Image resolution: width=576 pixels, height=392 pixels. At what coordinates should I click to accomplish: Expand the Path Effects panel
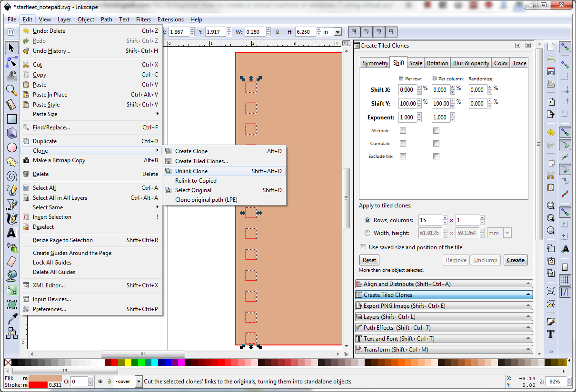pos(444,328)
